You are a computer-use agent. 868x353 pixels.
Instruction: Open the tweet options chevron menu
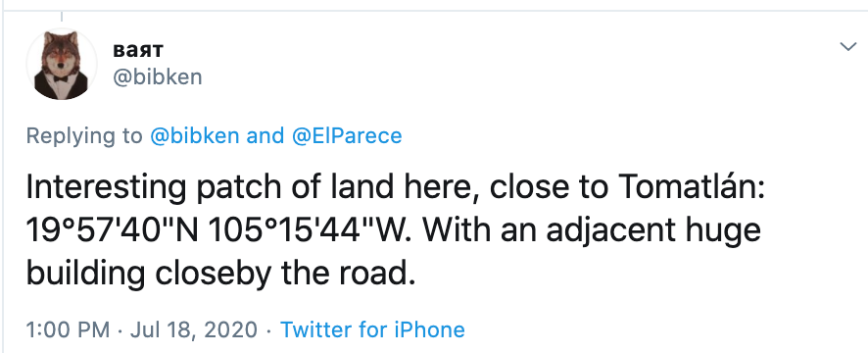(848, 47)
